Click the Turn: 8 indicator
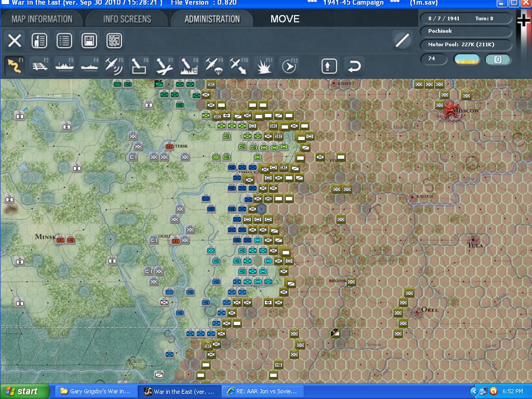The width and height of the screenshot is (532, 399). click(484, 18)
